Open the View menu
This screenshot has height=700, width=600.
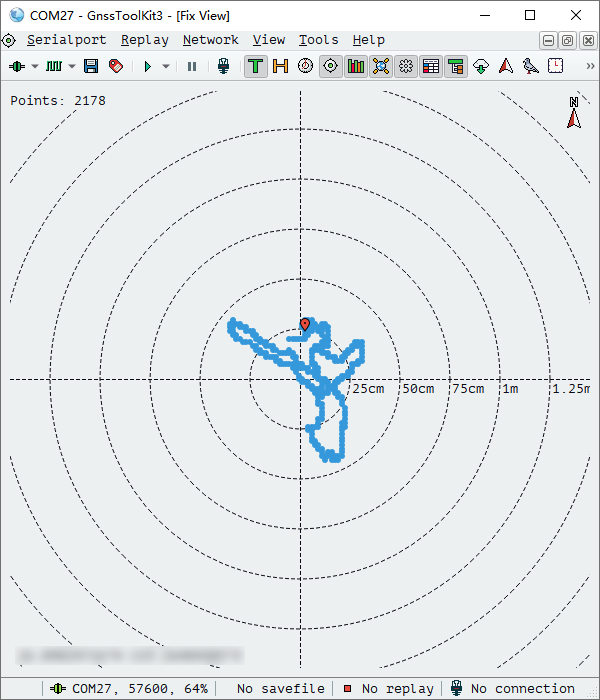[x=269, y=40]
